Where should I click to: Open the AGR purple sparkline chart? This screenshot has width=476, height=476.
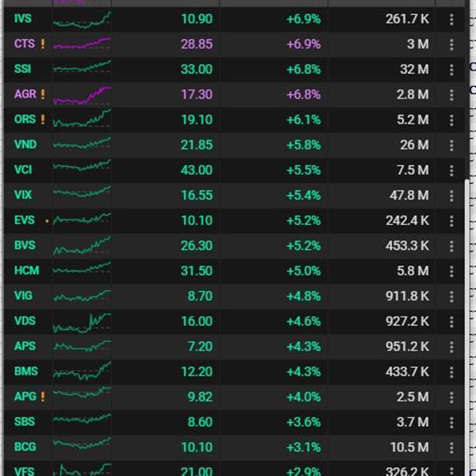pyautogui.click(x=82, y=95)
